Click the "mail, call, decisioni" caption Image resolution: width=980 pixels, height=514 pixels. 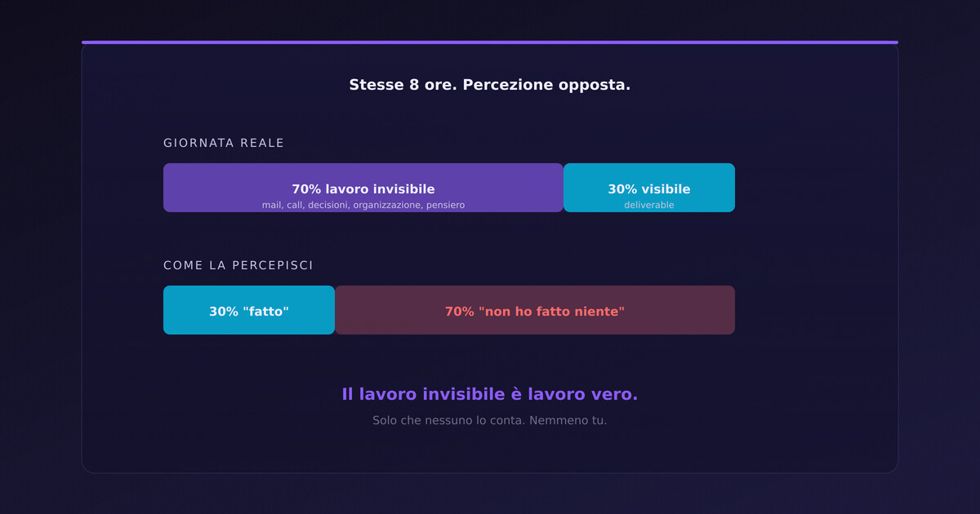[x=305, y=206]
